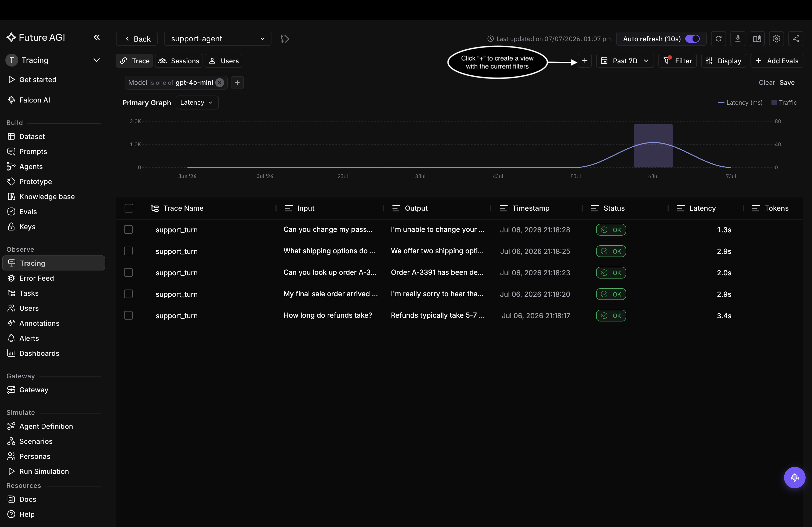
Task: Select the checkbox for the 21:18:17 trace row
Action: 128,315
